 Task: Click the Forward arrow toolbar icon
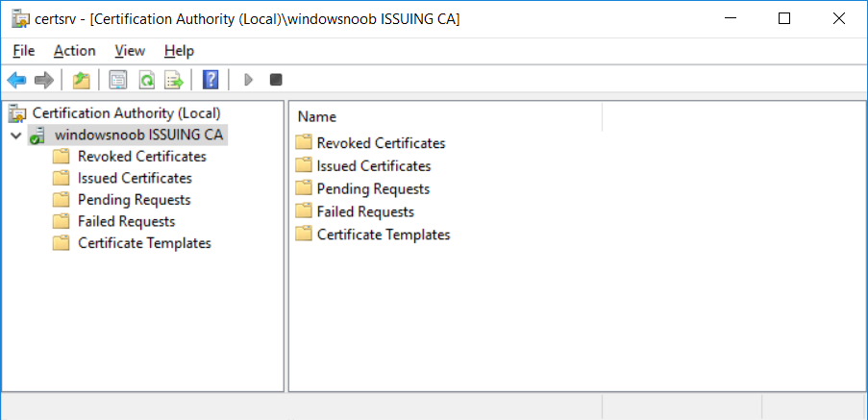tap(44, 80)
